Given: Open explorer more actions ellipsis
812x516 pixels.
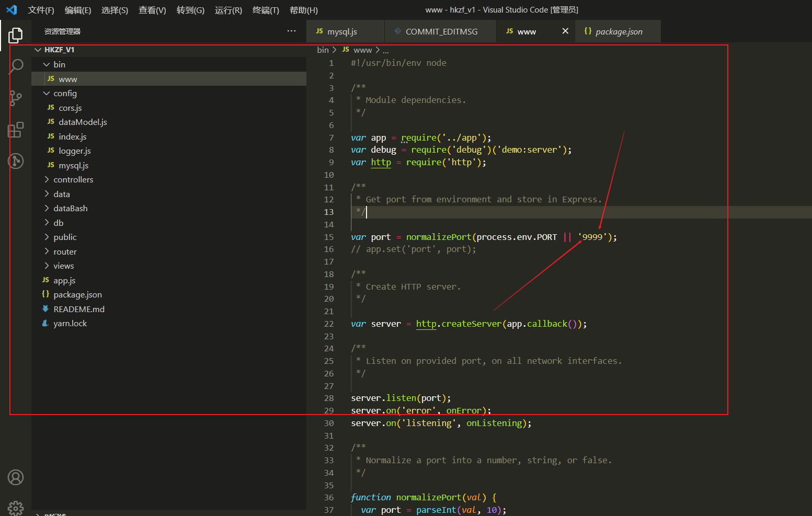Looking at the screenshot, I should 291,31.
